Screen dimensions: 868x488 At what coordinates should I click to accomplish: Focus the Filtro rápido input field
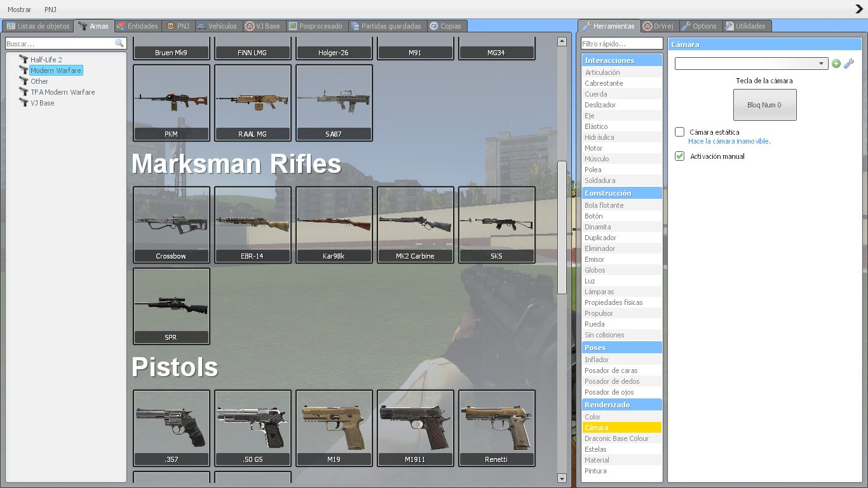click(622, 44)
